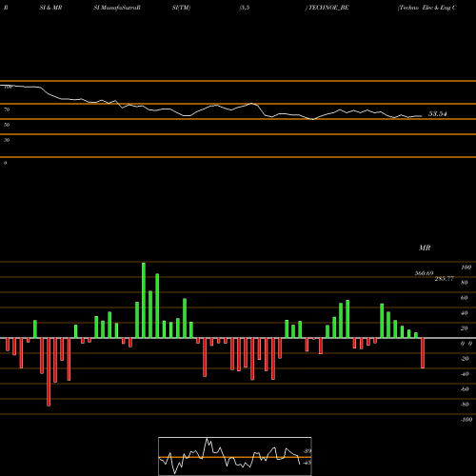This screenshot has width=476, height=476.
Task: Click the MR axis label -80
Action: (x=465, y=405)
